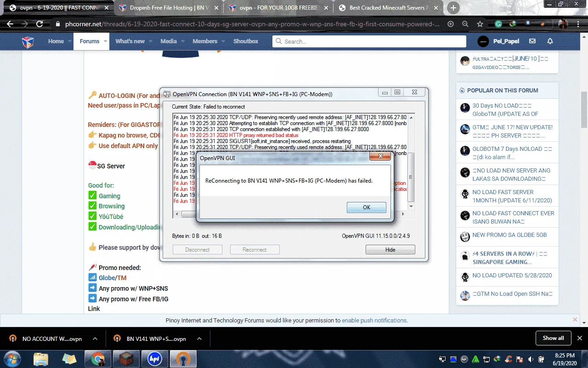Click the taskbar clock showing 8:25 PM

pyautogui.click(x=564, y=359)
